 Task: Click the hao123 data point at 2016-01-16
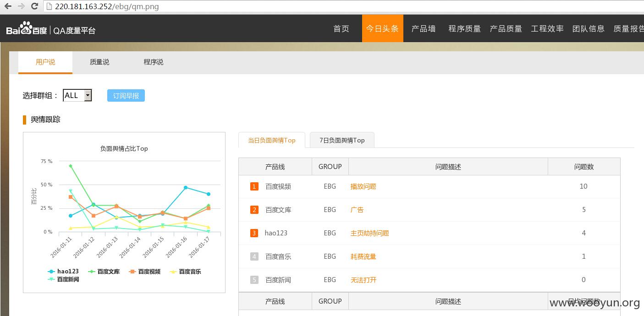186,187
